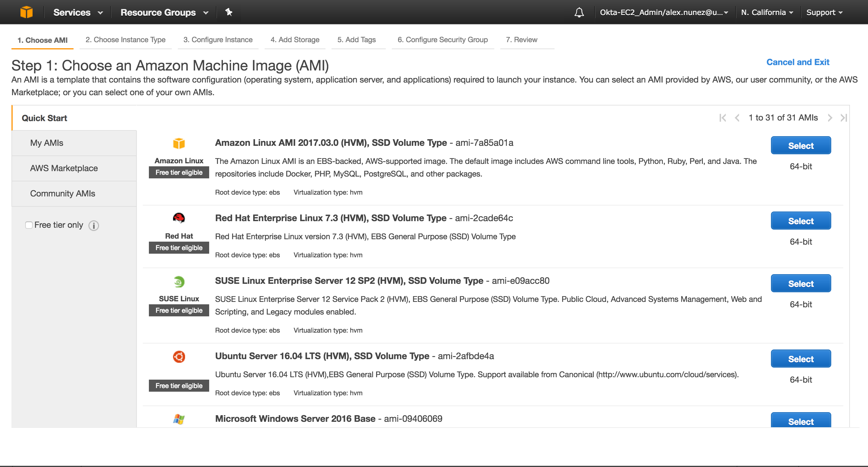868x467 pixels.
Task: Enable the Free tier only checkbox
Action: pyautogui.click(x=29, y=225)
